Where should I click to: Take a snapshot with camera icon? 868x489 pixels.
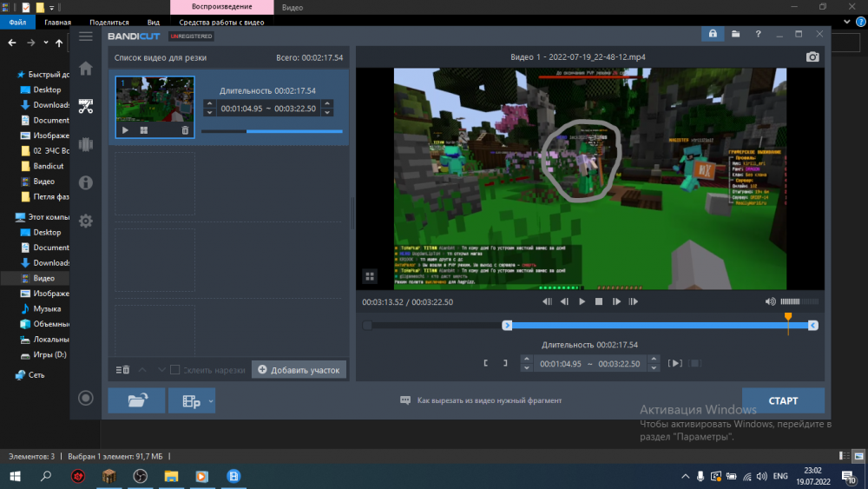point(812,56)
